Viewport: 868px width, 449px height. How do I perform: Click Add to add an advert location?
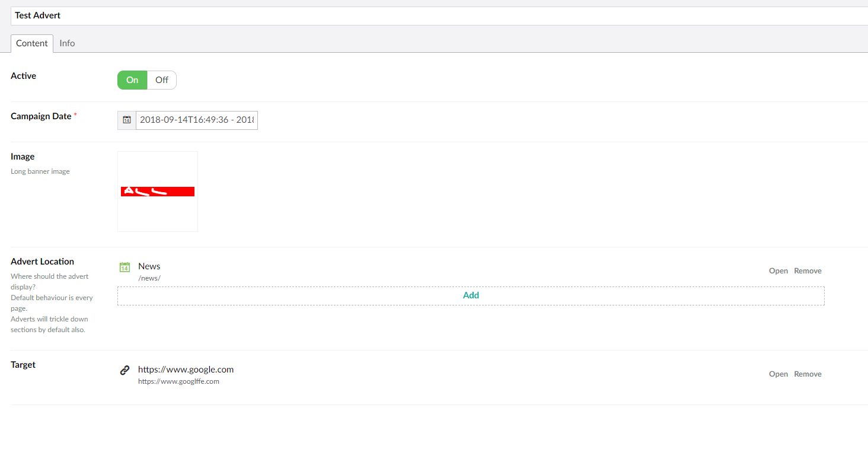pyautogui.click(x=471, y=295)
